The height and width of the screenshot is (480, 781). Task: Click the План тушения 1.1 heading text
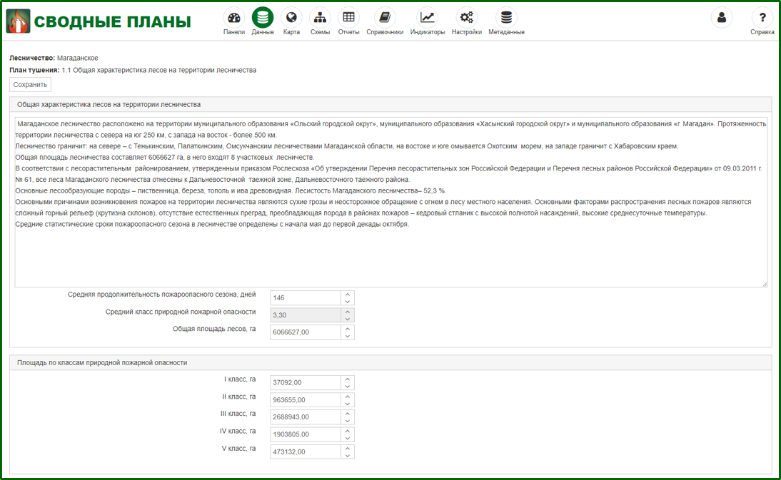pos(132,70)
